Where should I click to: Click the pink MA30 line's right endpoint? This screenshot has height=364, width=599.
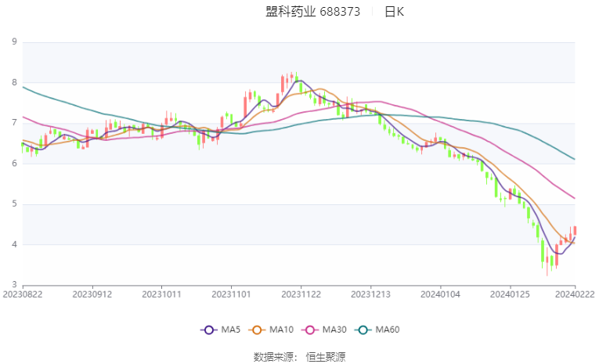click(x=575, y=198)
